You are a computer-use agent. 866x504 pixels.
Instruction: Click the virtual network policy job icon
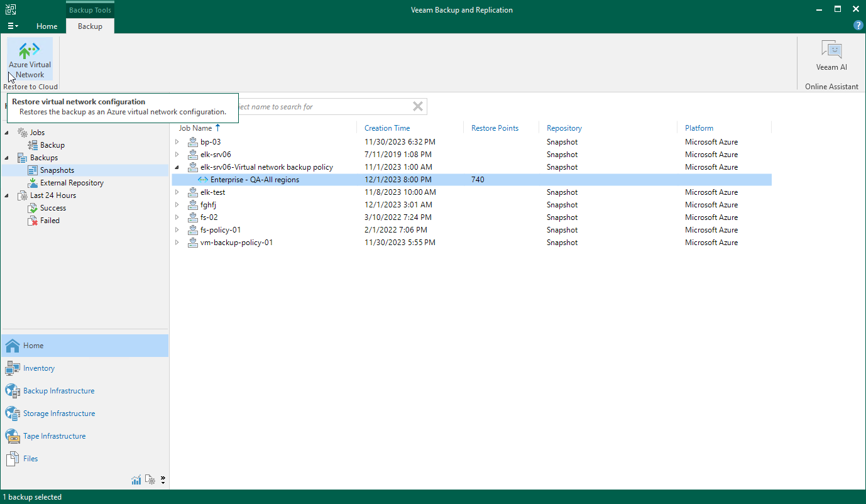tap(193, 167)
